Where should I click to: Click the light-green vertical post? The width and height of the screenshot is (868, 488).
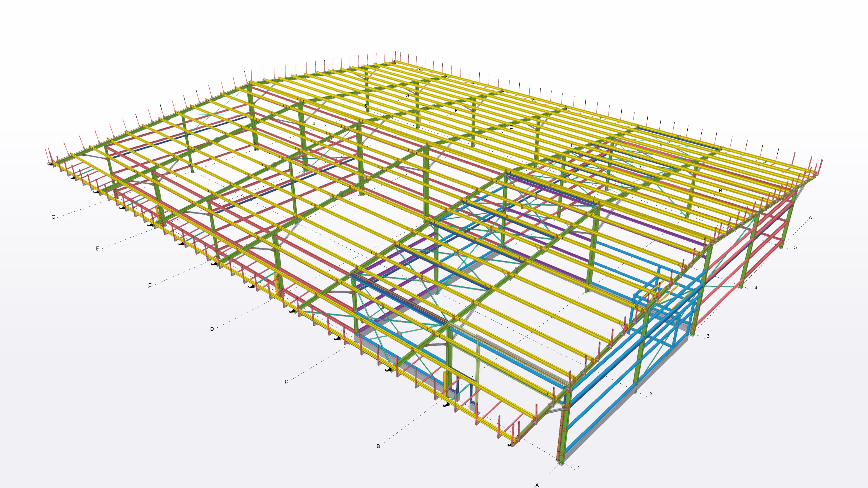tap(478, 372)
